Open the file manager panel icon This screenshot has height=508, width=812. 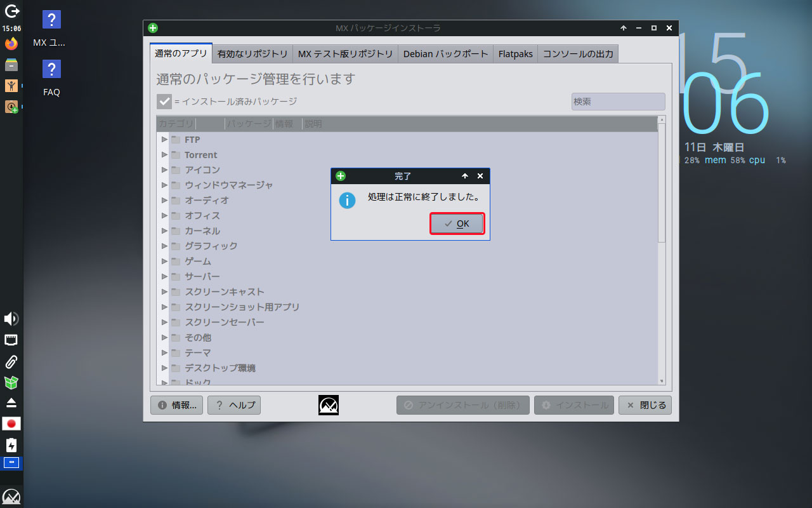(11, 64)
